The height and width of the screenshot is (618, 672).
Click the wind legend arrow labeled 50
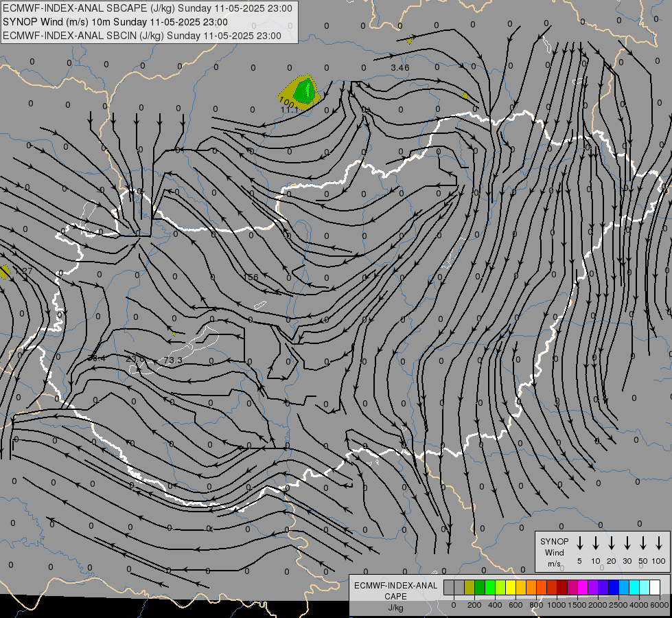pos(643,543)
